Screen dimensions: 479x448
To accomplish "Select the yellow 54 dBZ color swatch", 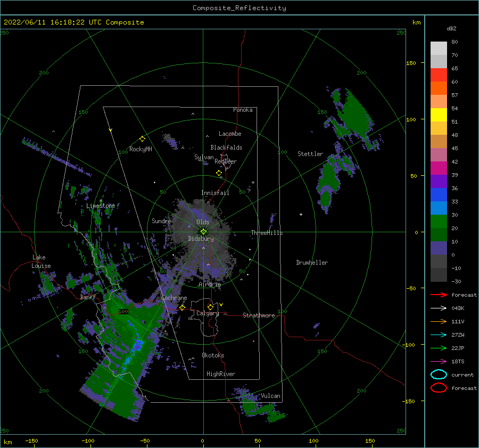I will point(439,115).
